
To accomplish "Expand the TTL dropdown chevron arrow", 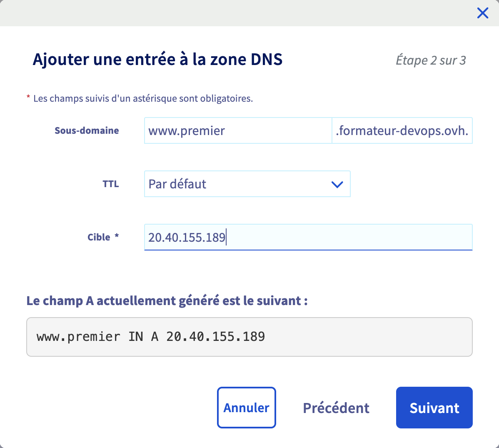I will point(337,184).
